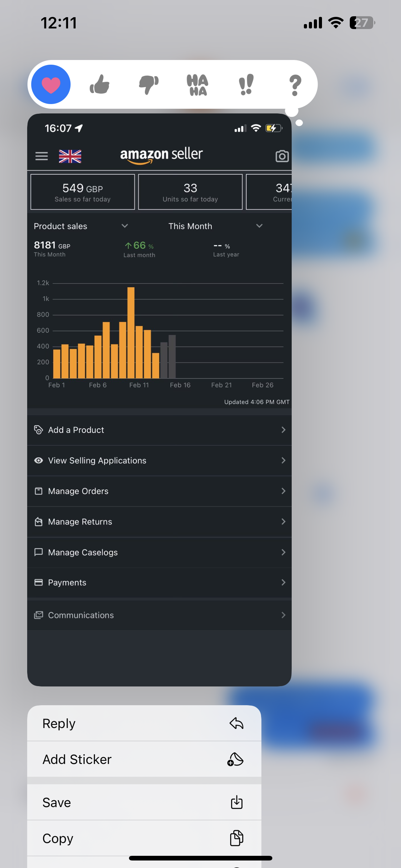Screen dimensions: 401x868
Task: Open the Payments chevron
Action: click(x=283, y=582)
